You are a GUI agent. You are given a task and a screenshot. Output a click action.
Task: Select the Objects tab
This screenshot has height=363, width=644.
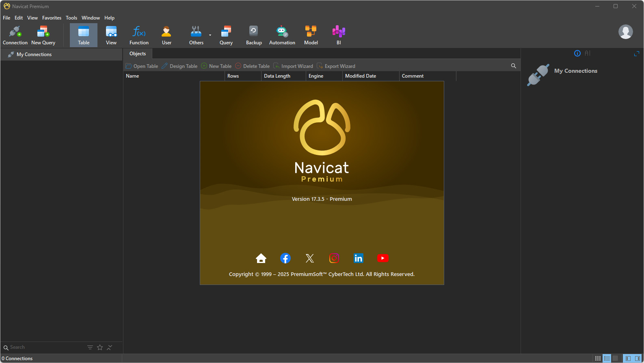point(138,54)
